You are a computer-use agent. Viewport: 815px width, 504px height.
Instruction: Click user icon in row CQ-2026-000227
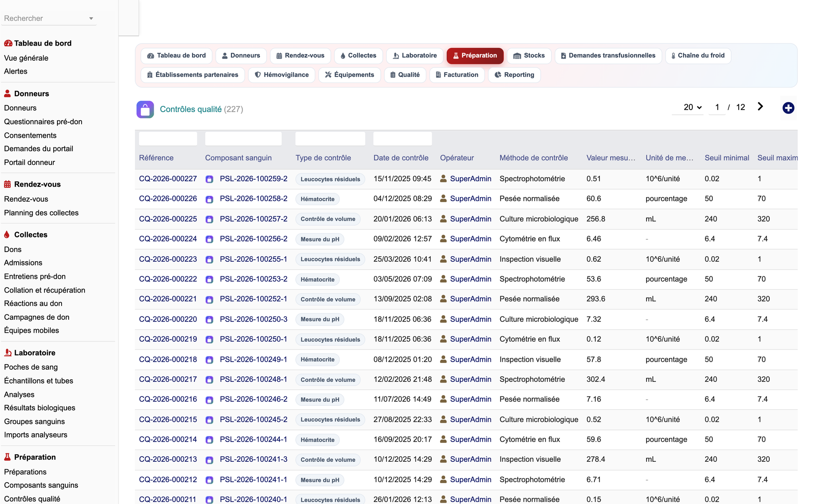pos(443,179)
